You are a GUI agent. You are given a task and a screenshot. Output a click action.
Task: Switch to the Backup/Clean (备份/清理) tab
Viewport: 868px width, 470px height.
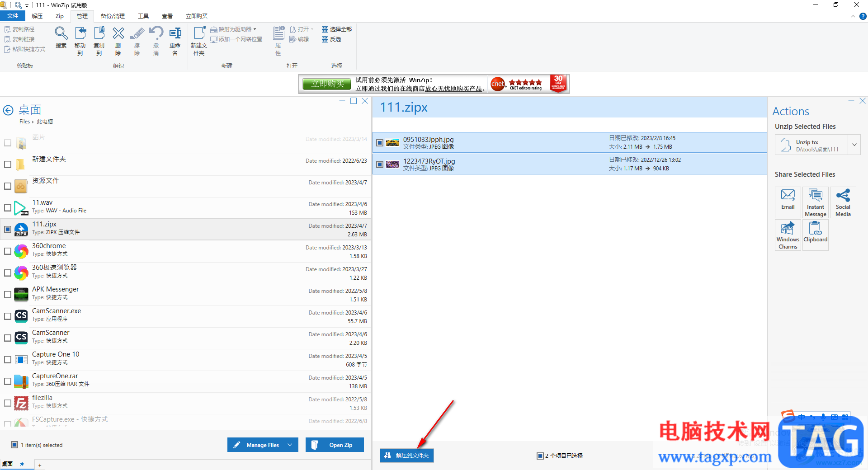point(113,16)
